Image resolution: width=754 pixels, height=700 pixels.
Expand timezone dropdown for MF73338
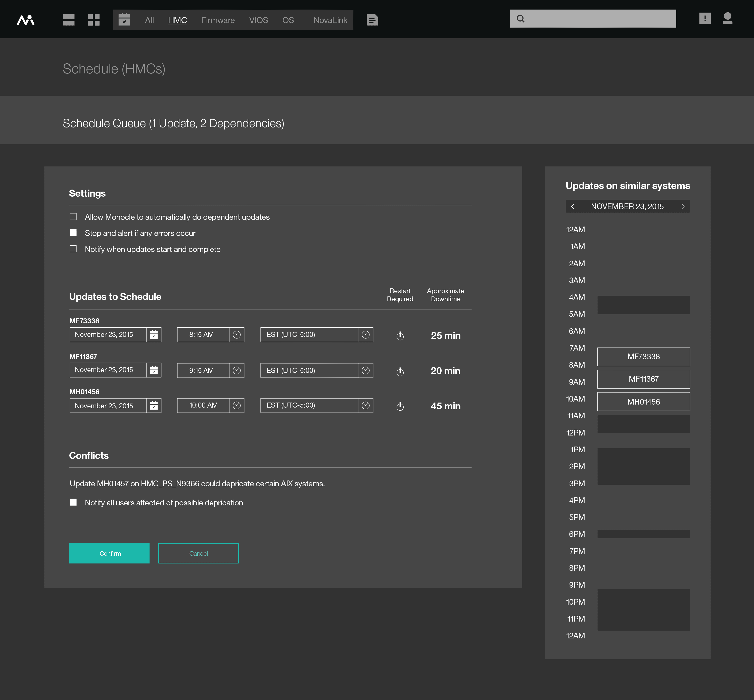click(x=365, y=335)
